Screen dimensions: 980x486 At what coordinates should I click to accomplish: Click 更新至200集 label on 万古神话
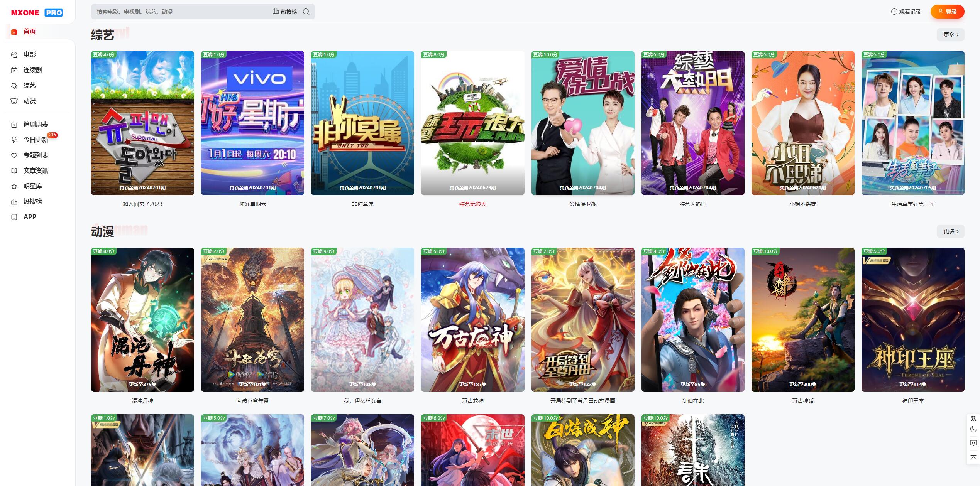[x=803, y=385]
